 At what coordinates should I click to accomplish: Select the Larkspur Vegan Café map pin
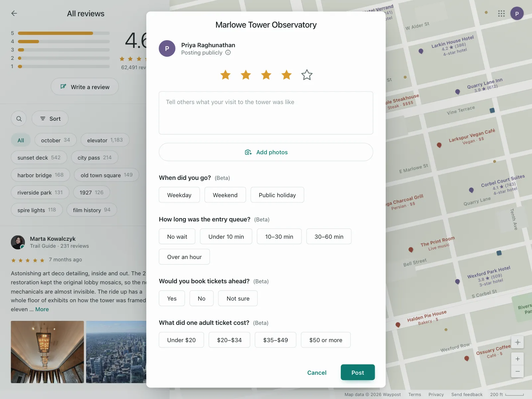click(x=439, y=145)
